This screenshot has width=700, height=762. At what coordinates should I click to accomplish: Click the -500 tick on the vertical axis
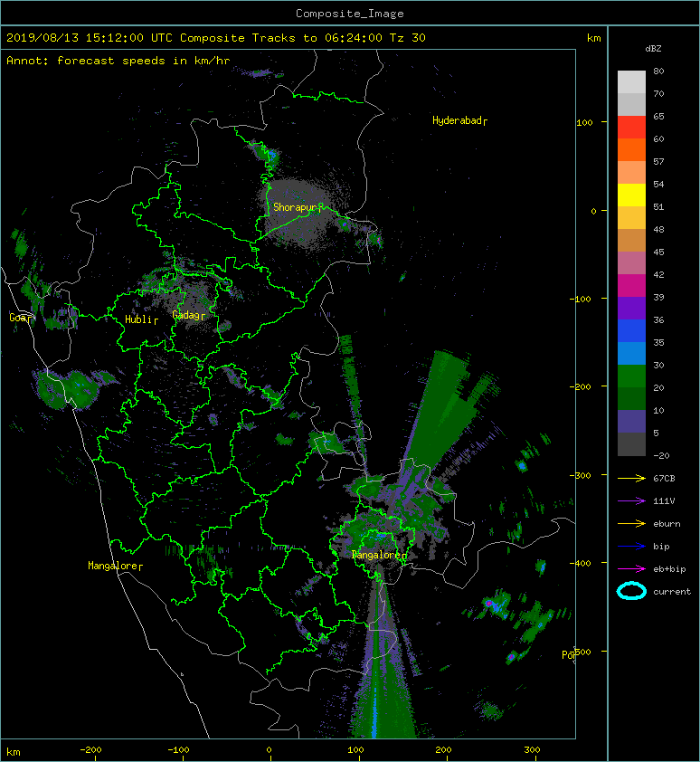[x=581, y=652]
